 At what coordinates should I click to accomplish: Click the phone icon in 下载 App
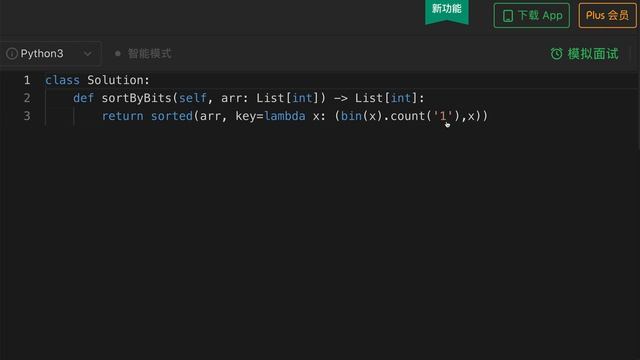click(508, 16)
